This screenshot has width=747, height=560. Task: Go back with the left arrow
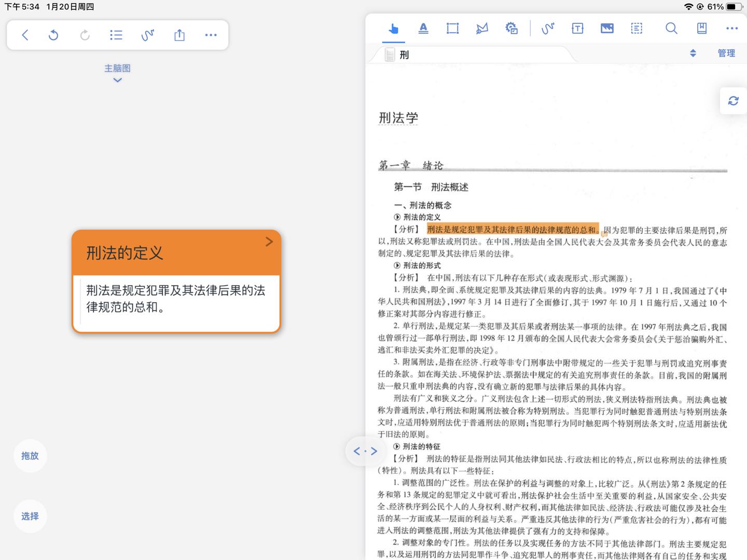point(25,35)
